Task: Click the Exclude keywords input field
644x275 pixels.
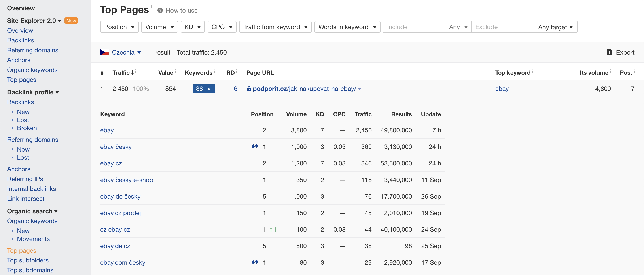Action: 502,27
